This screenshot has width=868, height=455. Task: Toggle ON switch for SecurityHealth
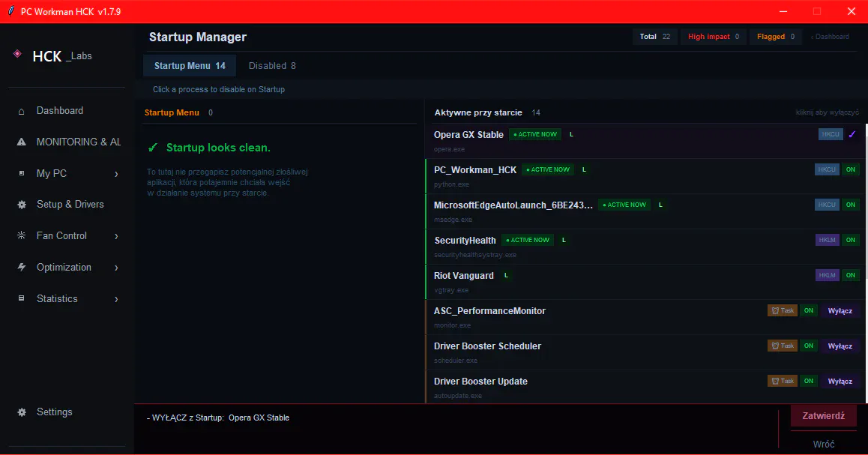[x=851, y=240]
